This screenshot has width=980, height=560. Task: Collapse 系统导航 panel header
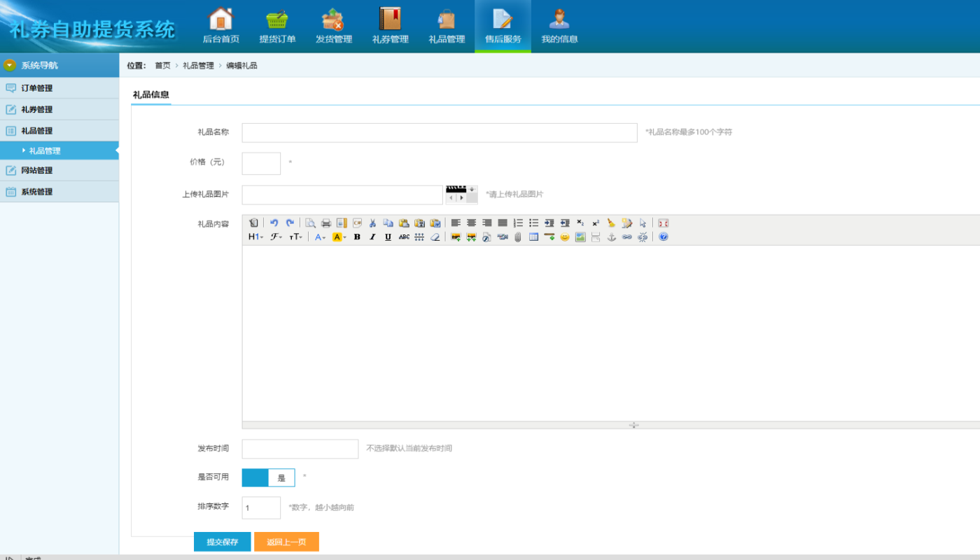point(59,65)
